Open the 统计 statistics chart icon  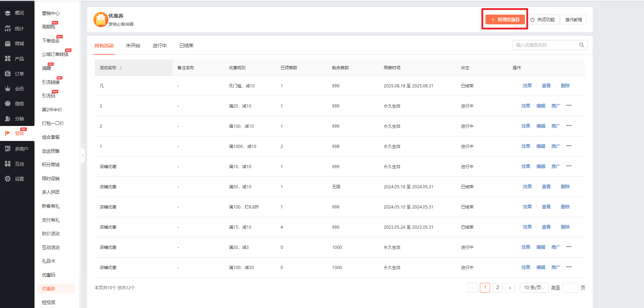click(8, 29)
